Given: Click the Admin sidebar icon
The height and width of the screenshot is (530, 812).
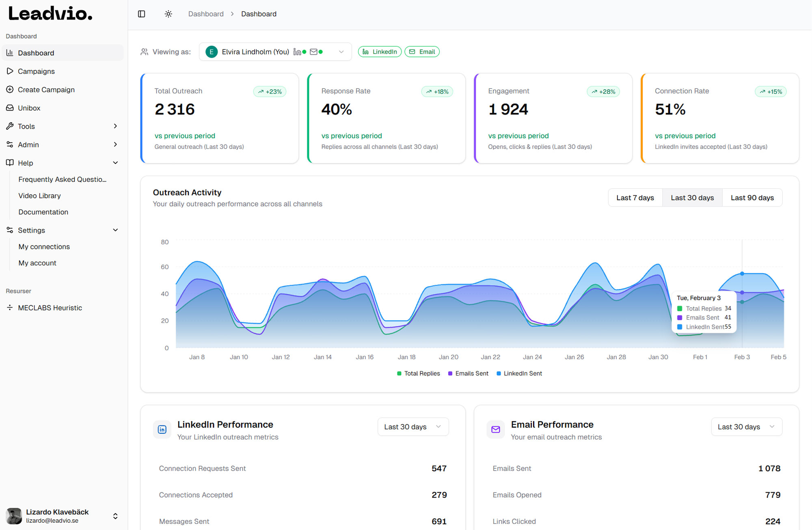Looking at the screenshot, I should coord(10,144).
